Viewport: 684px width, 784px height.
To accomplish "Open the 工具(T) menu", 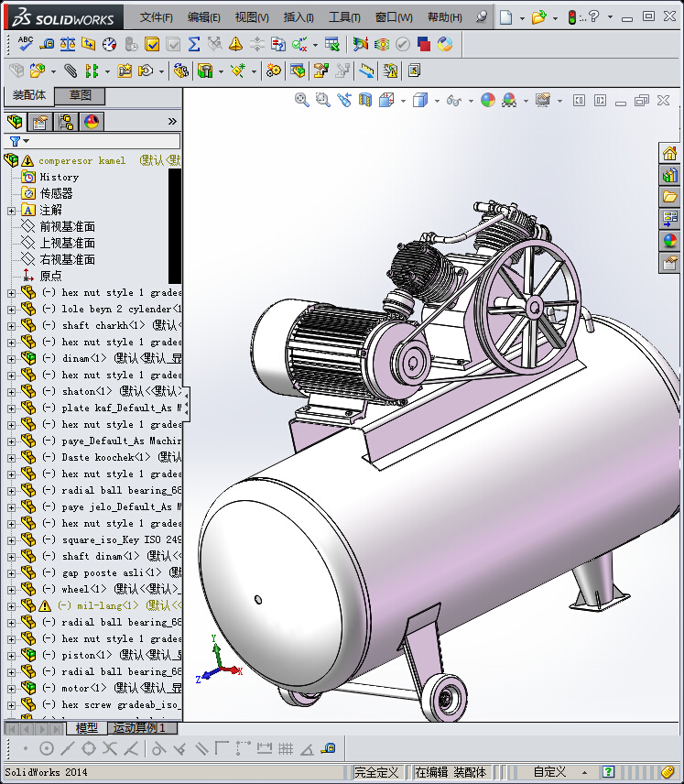I will coord(344,17).
